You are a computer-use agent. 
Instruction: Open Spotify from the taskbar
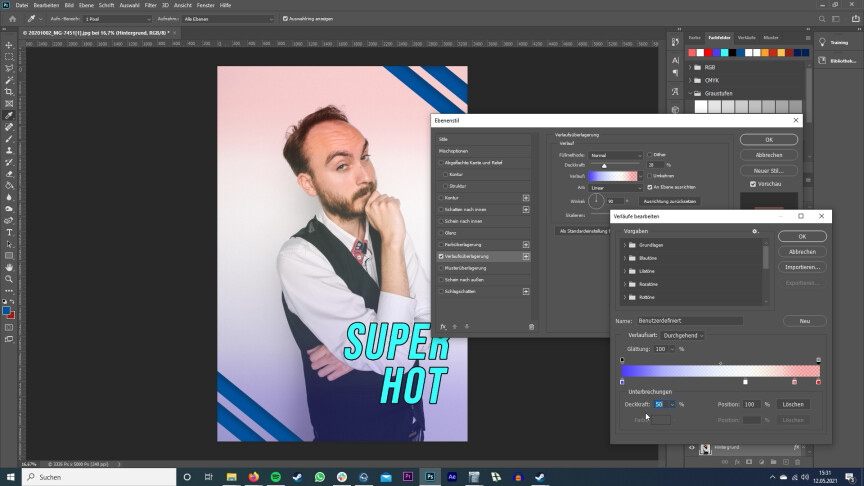click(x=276, y=478)
